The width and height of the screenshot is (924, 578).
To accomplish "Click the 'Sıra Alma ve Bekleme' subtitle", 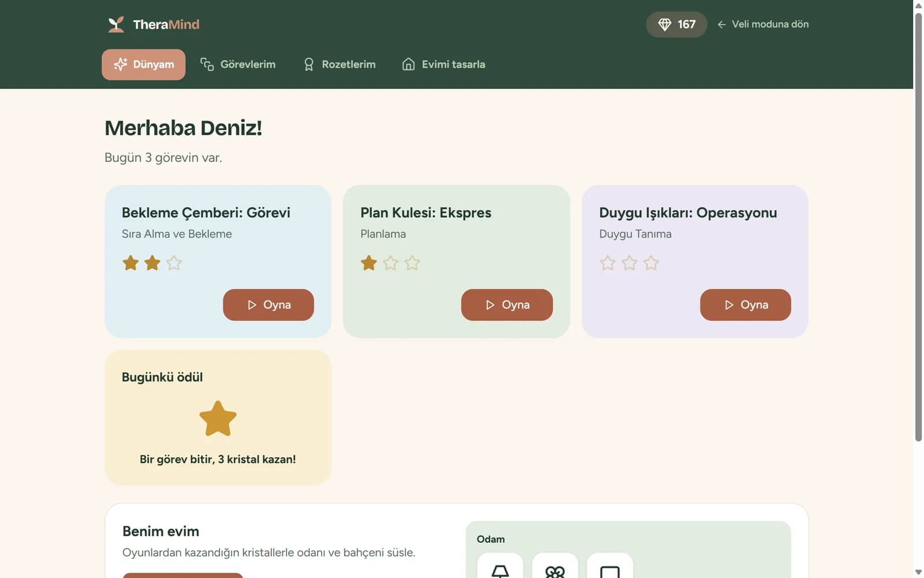I will pyautogui.click(x=177, y=234).
